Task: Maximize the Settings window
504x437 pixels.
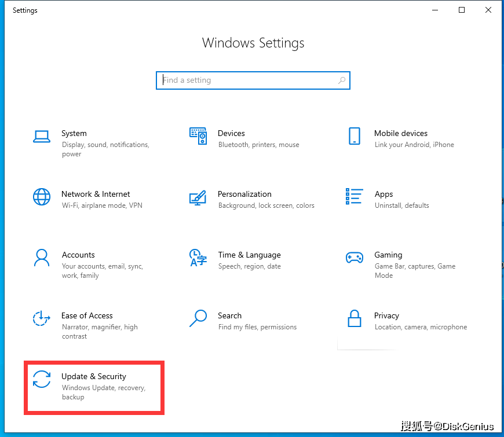Action: click(462, 10)
